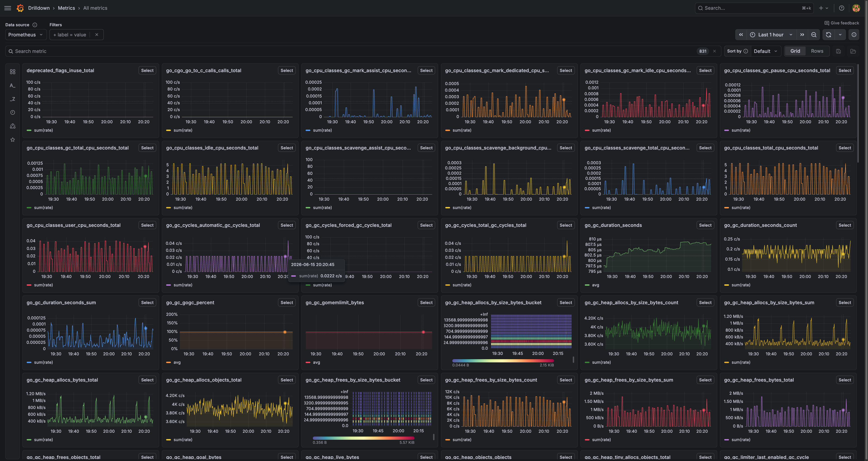Click the All metrics breadcrumb
The height and width of the screenshot is (461, 868).
click(95, 8)
